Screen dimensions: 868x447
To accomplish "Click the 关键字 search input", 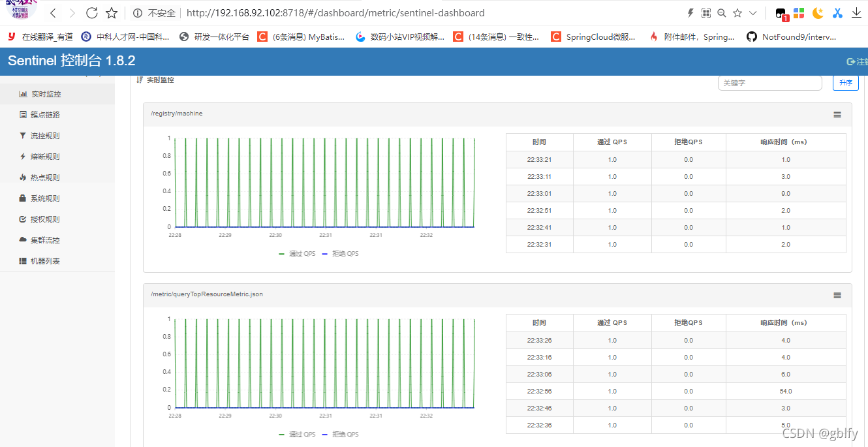I will (x=769, y=83).
